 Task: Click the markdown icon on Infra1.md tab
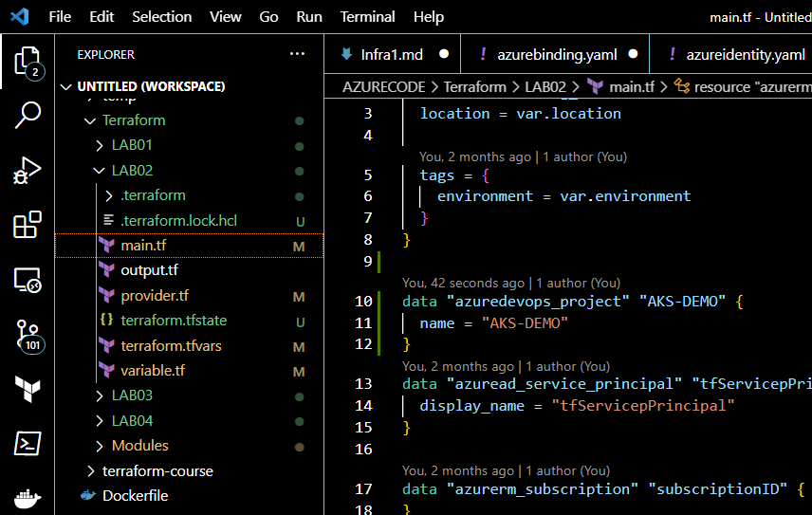click(347, 54)
